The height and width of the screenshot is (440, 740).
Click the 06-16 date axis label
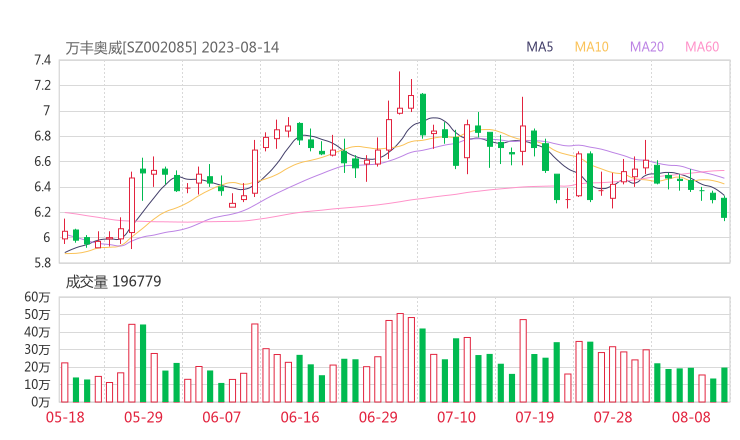click(300, 417)
